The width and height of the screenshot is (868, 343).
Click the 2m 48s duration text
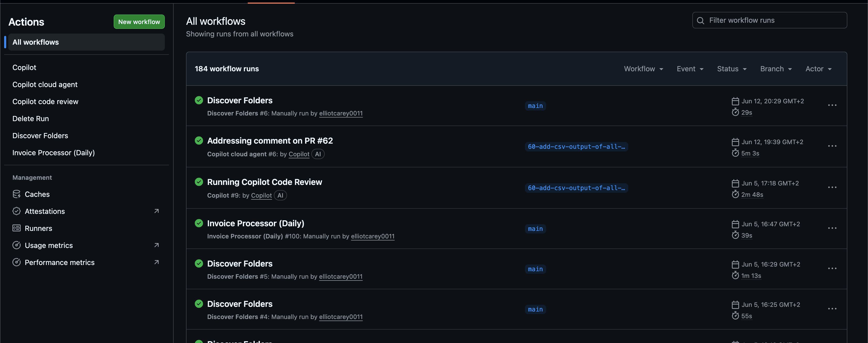point(752,195)
